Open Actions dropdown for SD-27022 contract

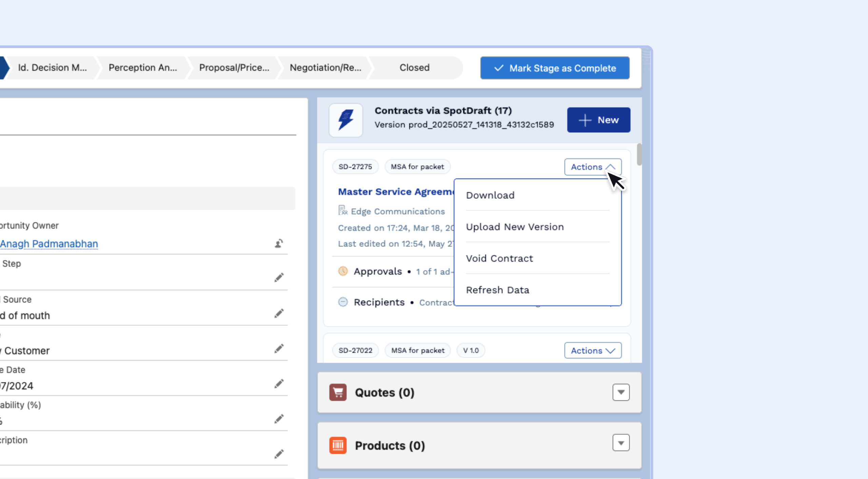point(592,351)
